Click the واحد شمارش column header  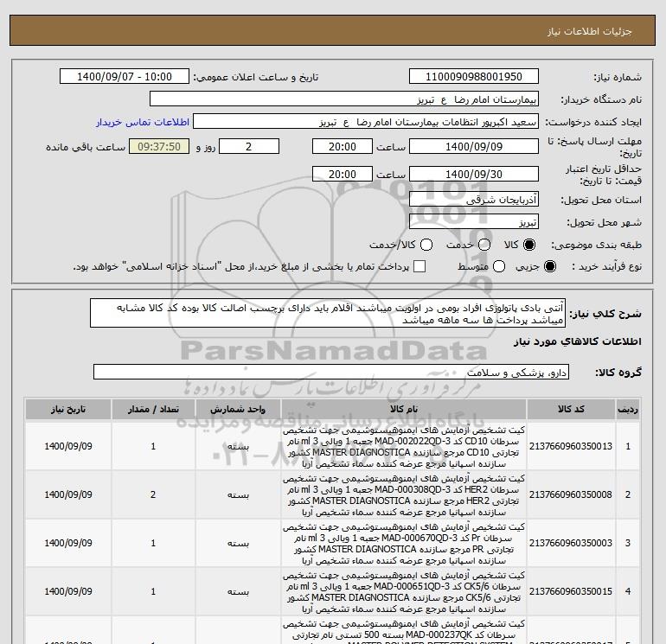(238, 409)
